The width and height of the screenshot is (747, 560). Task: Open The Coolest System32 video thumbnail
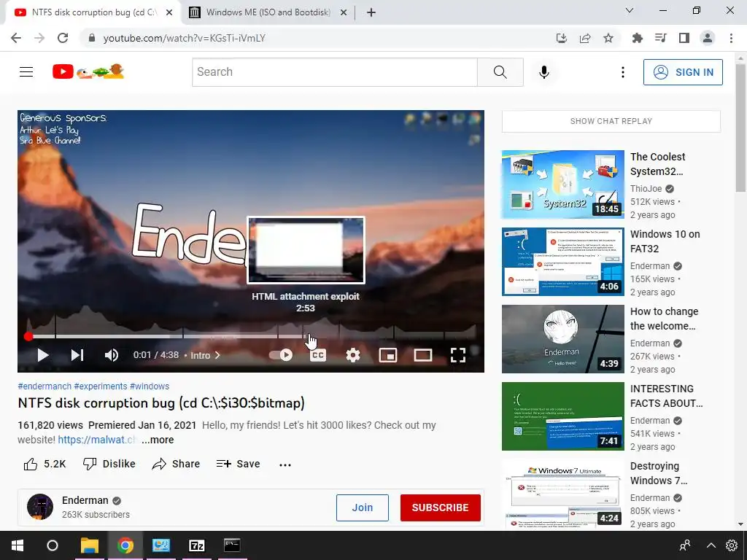click(562, 184)
